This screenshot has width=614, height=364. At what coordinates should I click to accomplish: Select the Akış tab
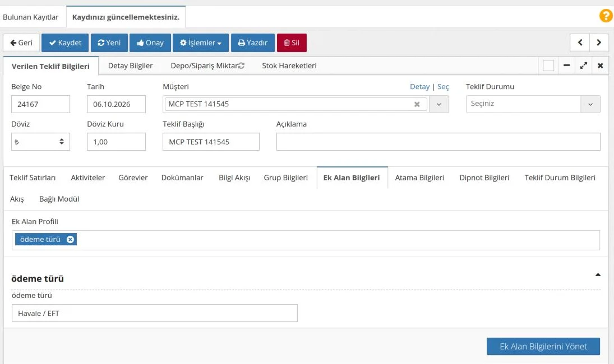pos(17,199)
